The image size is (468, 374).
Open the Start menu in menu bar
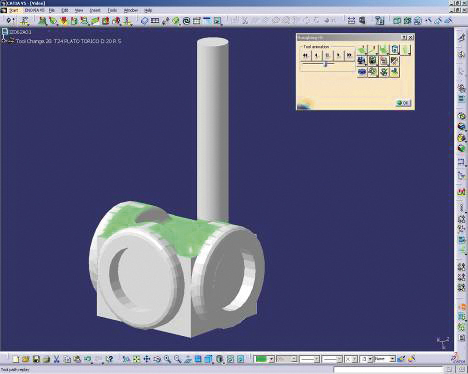click(x=13, y=10)
